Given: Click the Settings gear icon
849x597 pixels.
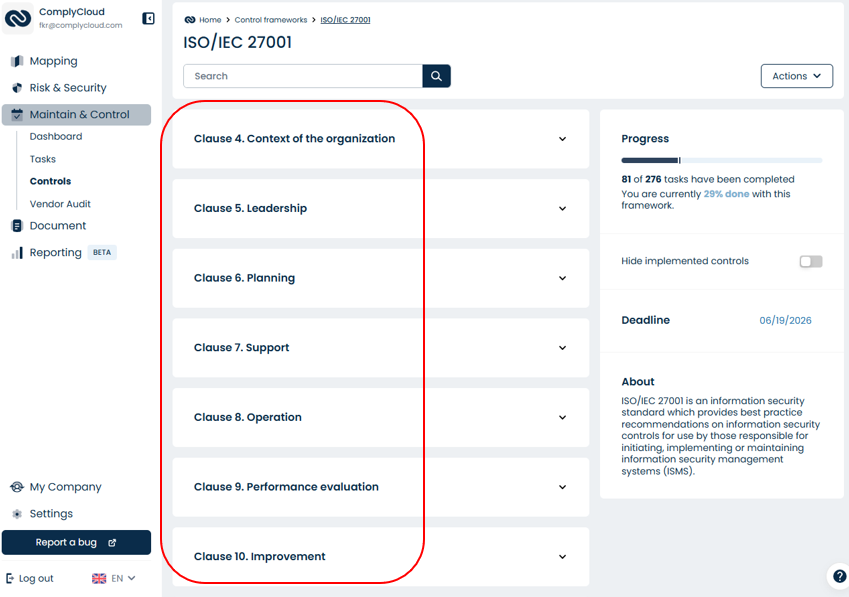Looking at the screenshot, I should pos(17,514).
